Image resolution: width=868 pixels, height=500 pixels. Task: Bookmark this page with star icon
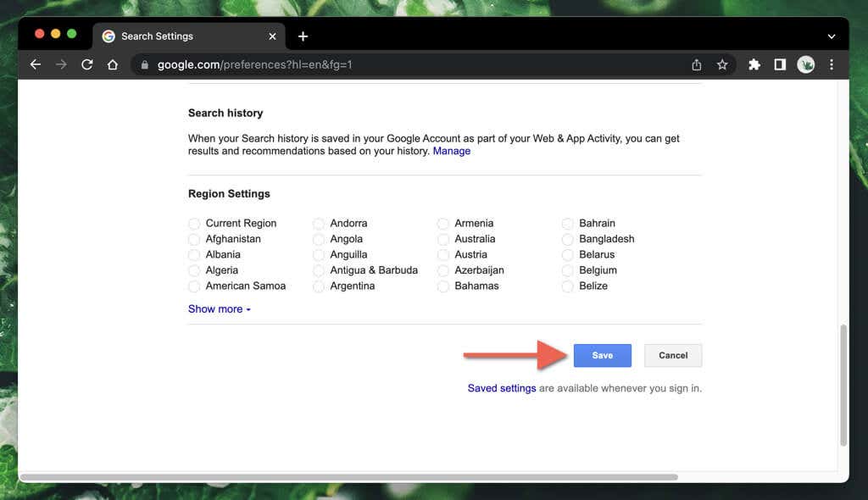(x=722, y=64)
